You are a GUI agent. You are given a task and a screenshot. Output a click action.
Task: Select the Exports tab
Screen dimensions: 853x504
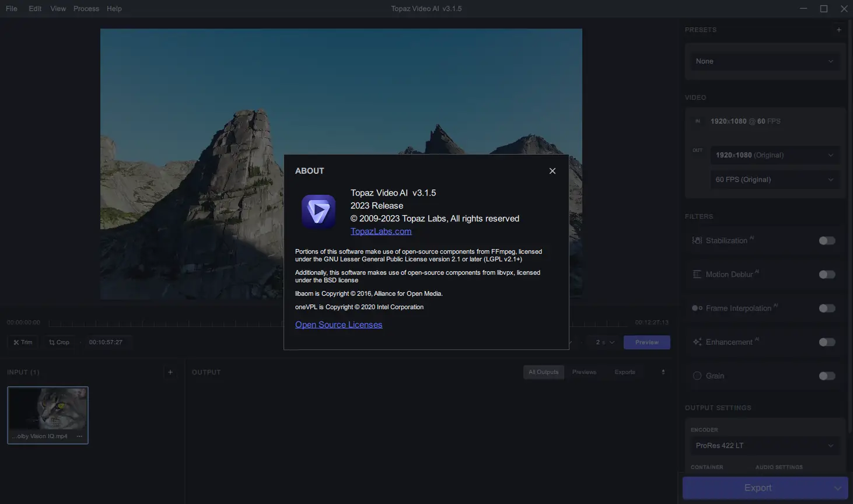pos(625,372)
